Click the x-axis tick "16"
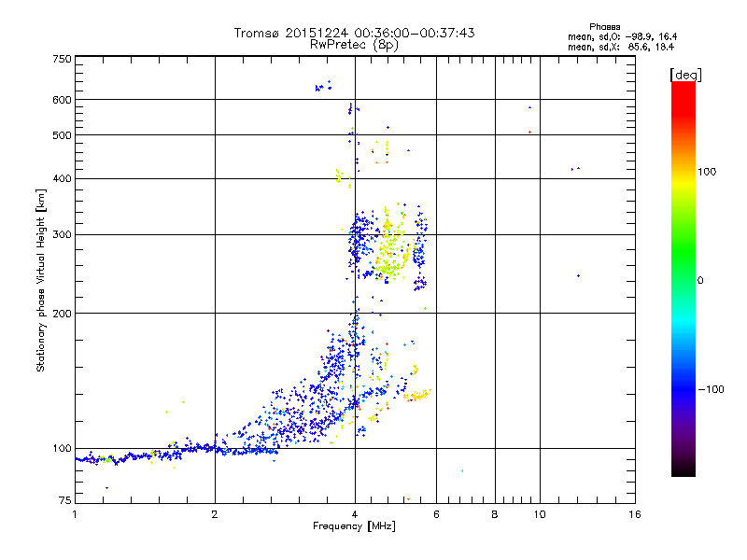This screenshot has width=747, height=560. [635, 514]
